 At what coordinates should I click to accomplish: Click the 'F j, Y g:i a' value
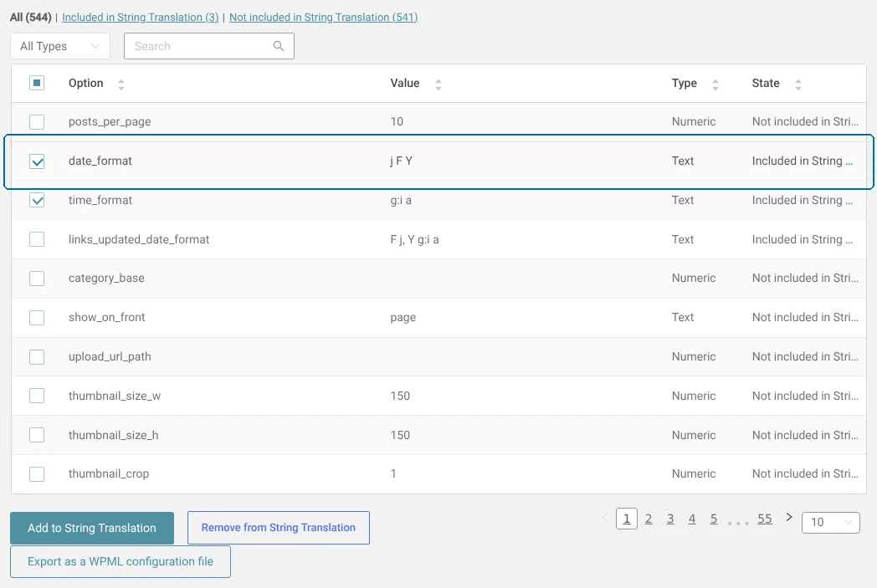point(414,239)
